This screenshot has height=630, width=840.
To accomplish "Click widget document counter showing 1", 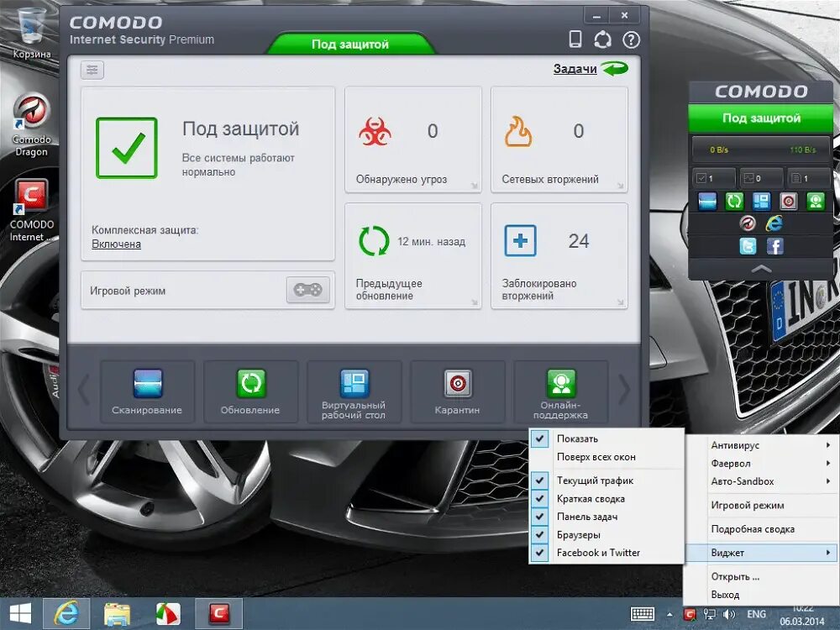I will pos(809,178).
